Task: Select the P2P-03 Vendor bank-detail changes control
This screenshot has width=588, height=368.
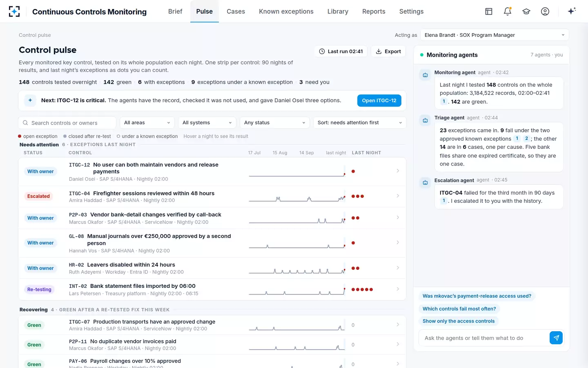Action: click(212, 218)
